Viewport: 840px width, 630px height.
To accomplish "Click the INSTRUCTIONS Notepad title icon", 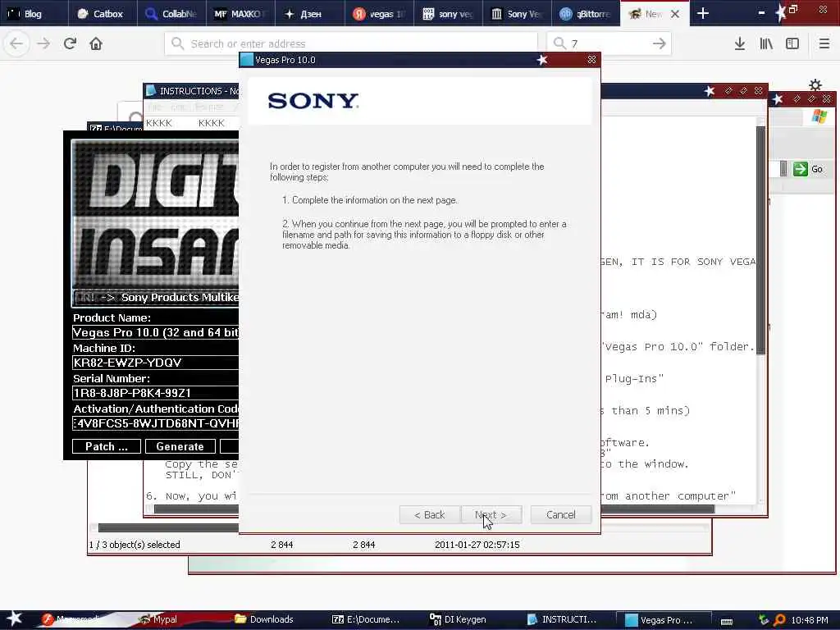I will point(151,90).
